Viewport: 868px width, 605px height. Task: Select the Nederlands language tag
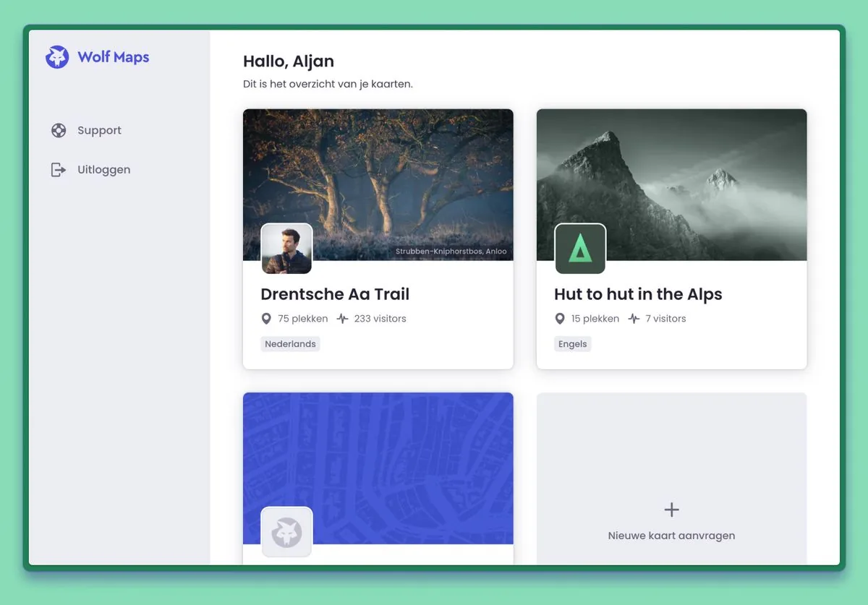(290, 343)
